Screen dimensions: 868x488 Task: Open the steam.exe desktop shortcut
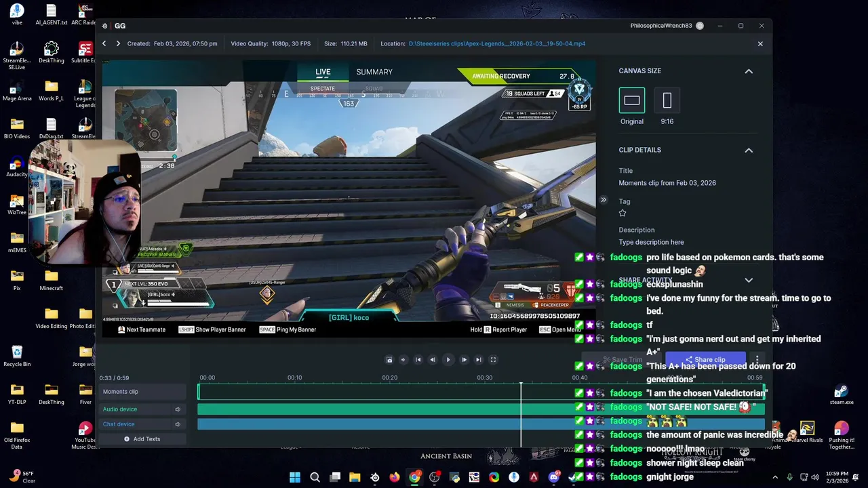coord(841,394)
